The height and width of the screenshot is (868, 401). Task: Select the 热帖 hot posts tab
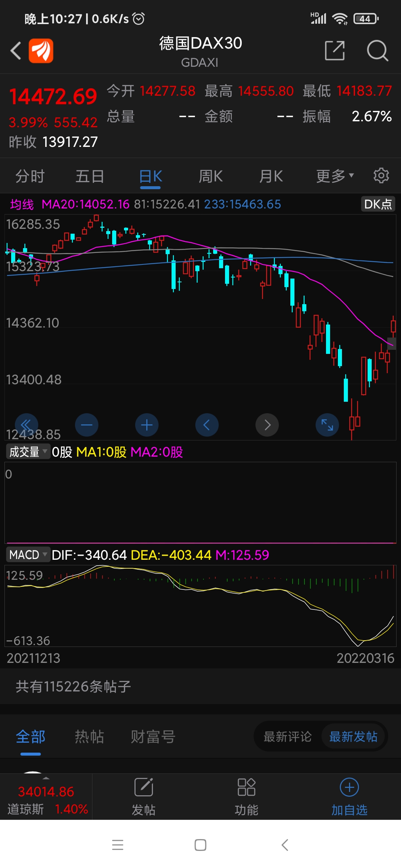tap(89, 736)
